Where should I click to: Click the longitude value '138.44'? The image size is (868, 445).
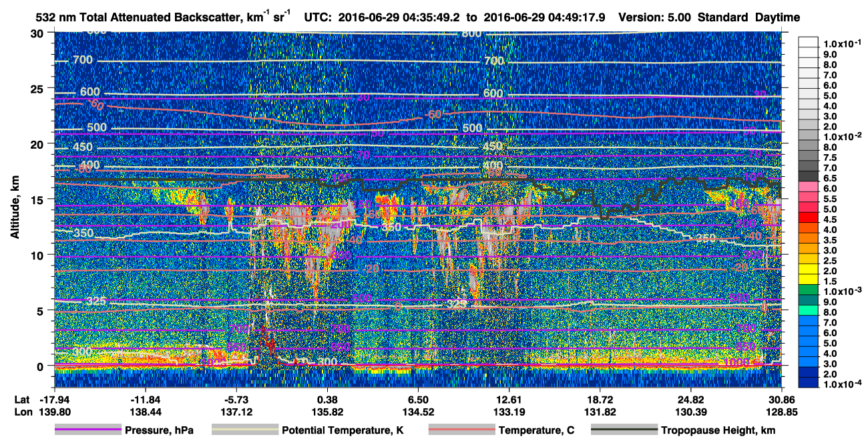tap(146, 412)
